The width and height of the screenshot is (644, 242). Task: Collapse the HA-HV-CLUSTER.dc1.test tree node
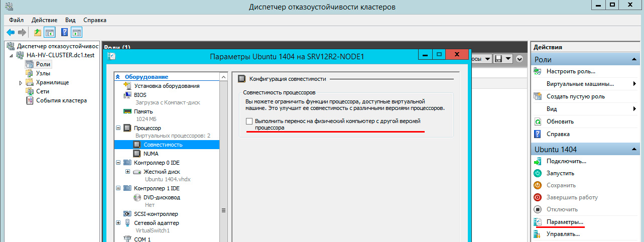pos(11,55)
